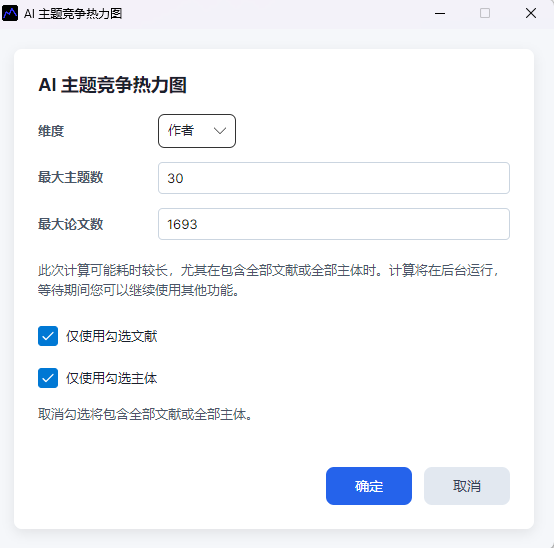Click the 最大论文数 field label

coord(70,224)
